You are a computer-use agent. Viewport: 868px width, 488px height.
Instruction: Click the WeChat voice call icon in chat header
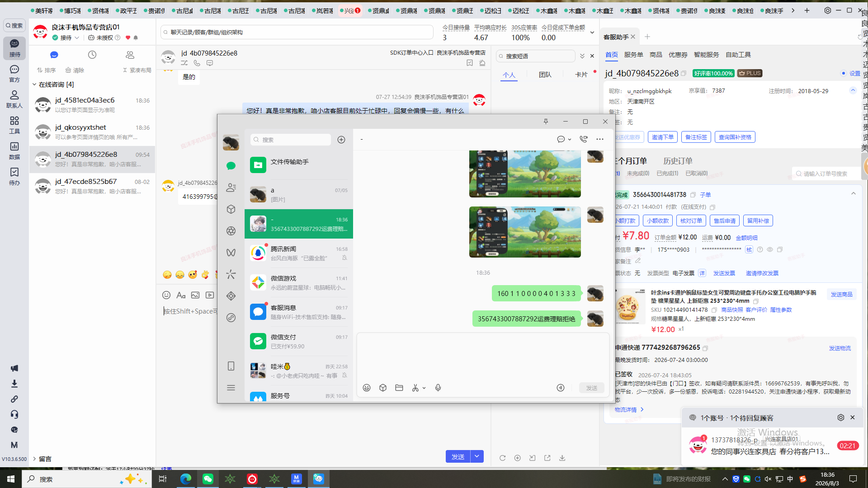[584, 139]
